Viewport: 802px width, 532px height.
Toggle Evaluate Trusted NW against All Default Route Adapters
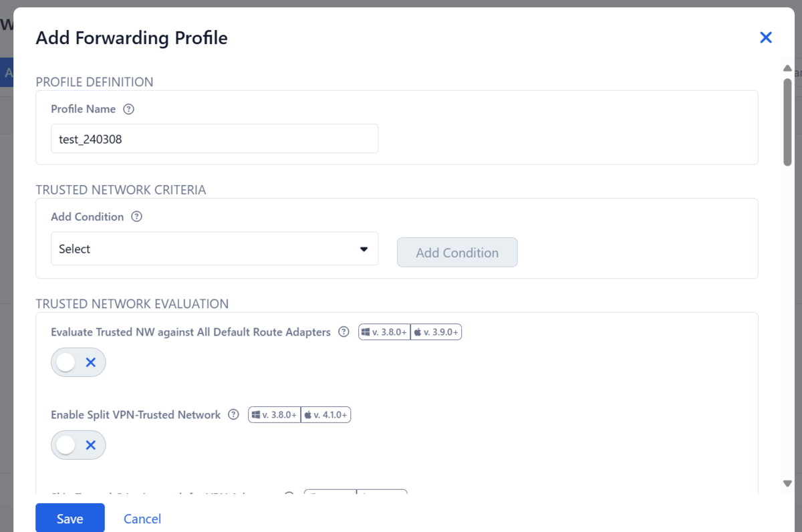pyautogui.click(x=78, y=362)
